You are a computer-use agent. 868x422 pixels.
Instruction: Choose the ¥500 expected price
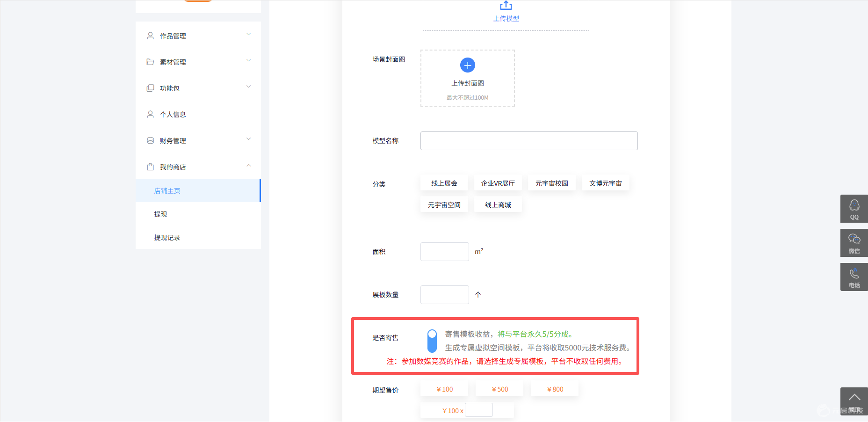499,389
